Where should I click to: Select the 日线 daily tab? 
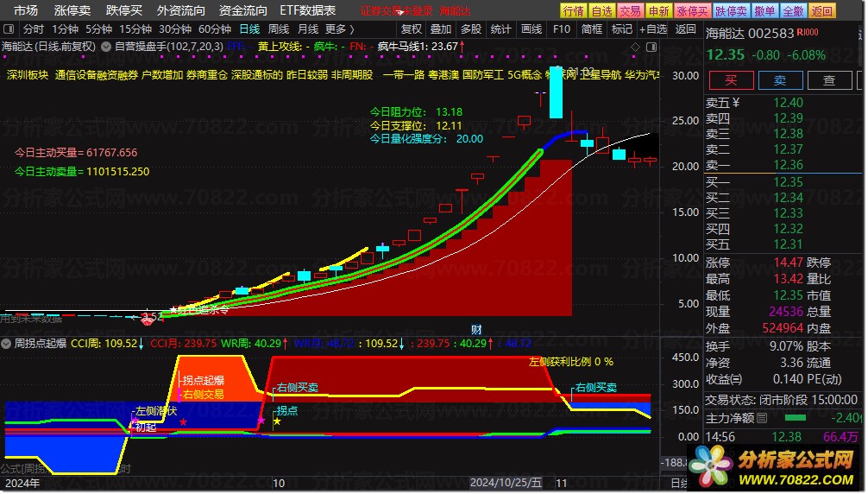(x=249, y=28)
